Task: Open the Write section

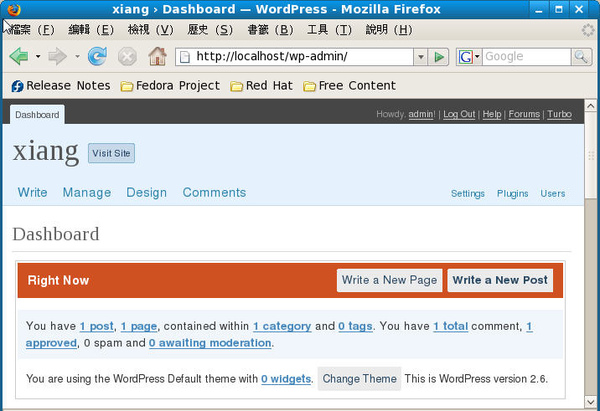Action: tap(33, 192)
